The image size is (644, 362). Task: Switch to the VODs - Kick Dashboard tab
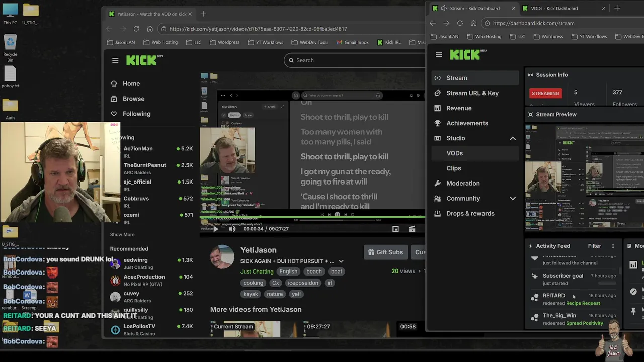pyautogui.click(x=563, y=8)
